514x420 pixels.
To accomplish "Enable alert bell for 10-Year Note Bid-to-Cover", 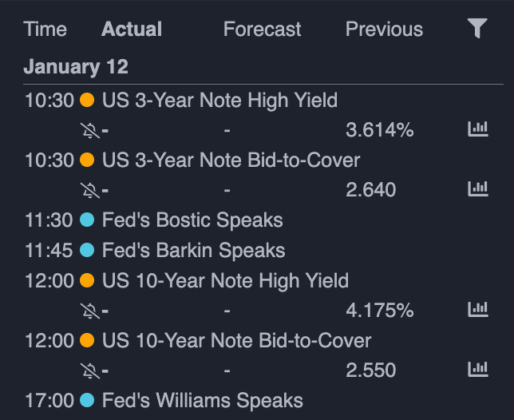I will click(90, 370).
